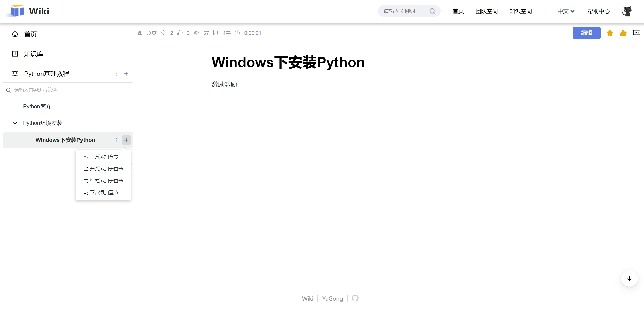Toggle the yellow favorite star at top right

610,33
